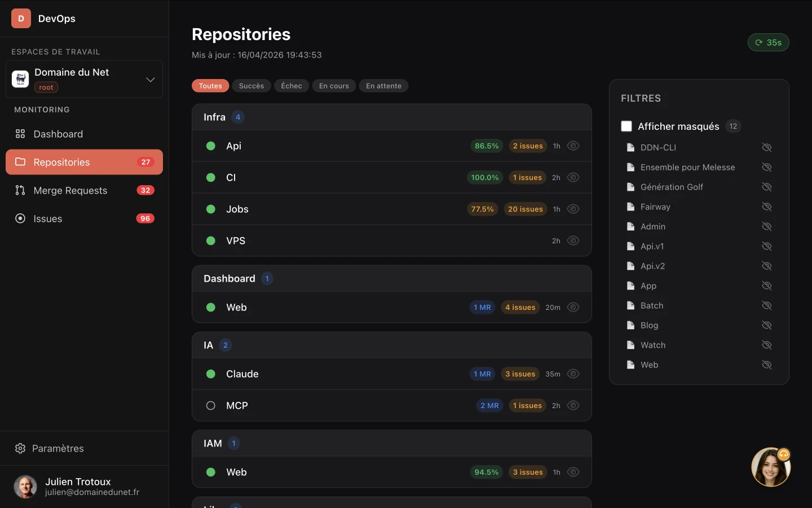Toggle visibility of the Claude repository
The image size is (812, 508).
coord(573,374)
